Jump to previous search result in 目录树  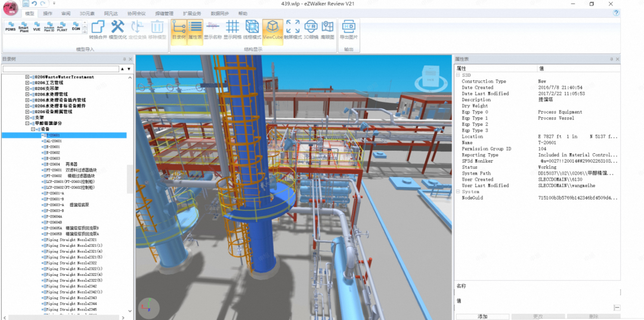[x=122, y=69]
